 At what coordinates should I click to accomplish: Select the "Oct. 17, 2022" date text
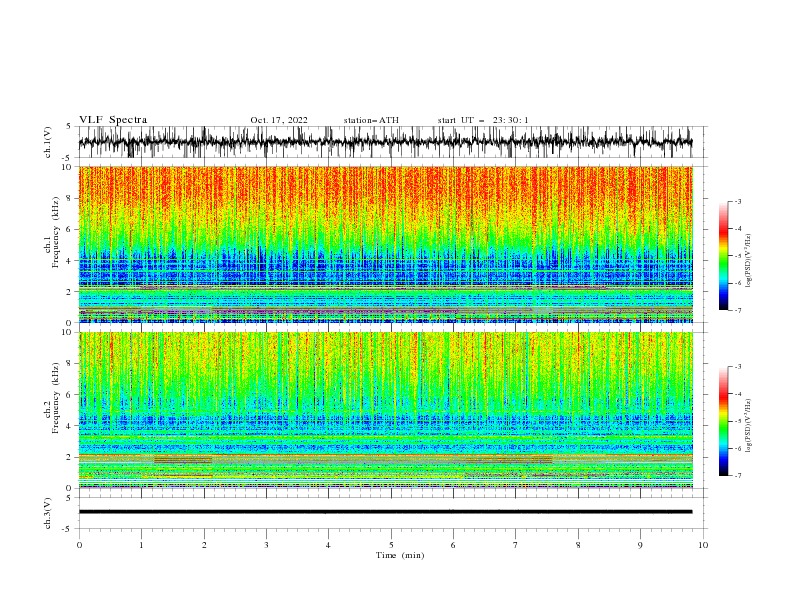coord(279,120)
